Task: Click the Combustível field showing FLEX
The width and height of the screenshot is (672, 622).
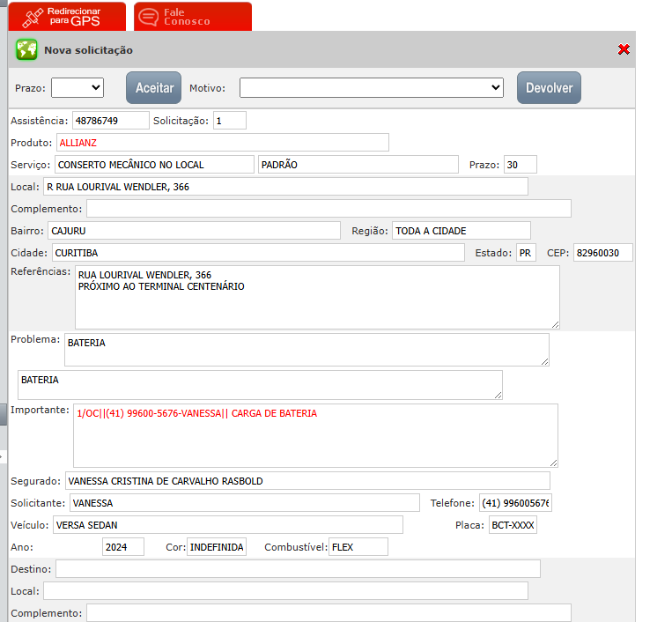Action: [358, 547]
